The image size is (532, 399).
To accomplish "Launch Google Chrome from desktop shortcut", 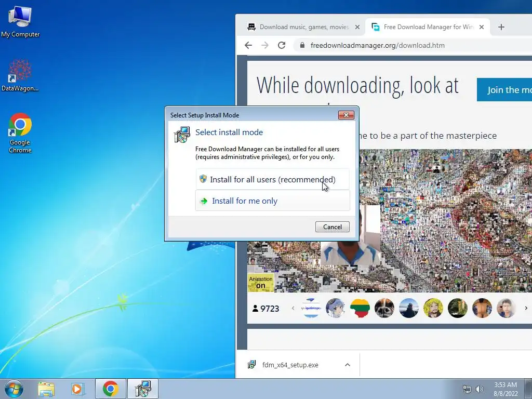I will (20, 132).
